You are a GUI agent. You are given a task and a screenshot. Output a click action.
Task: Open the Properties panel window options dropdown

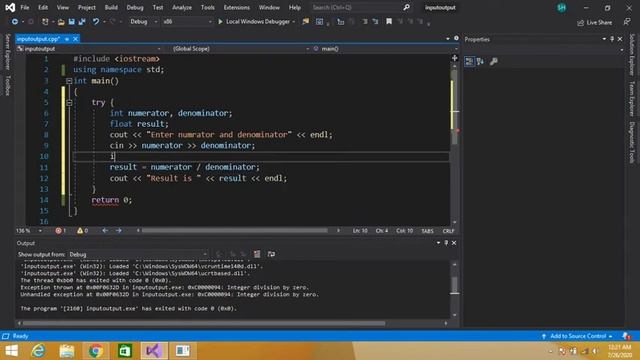[604, 39]
